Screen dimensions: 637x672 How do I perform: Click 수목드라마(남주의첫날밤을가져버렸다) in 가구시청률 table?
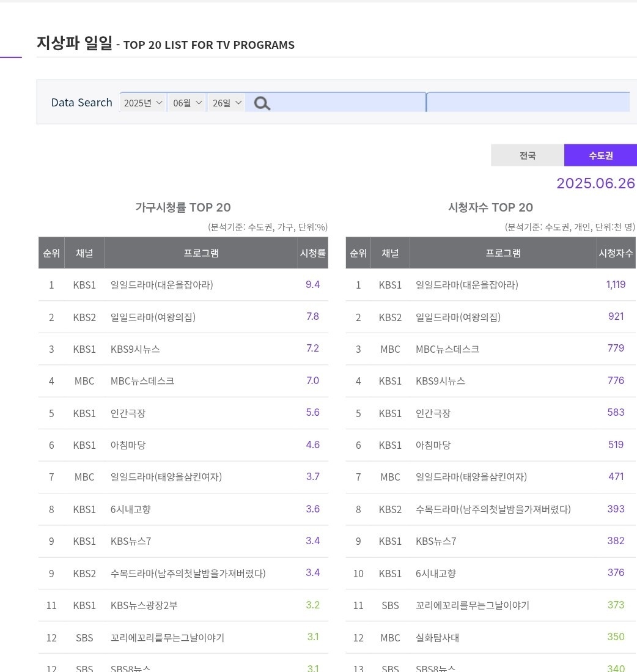pos(188,574)
